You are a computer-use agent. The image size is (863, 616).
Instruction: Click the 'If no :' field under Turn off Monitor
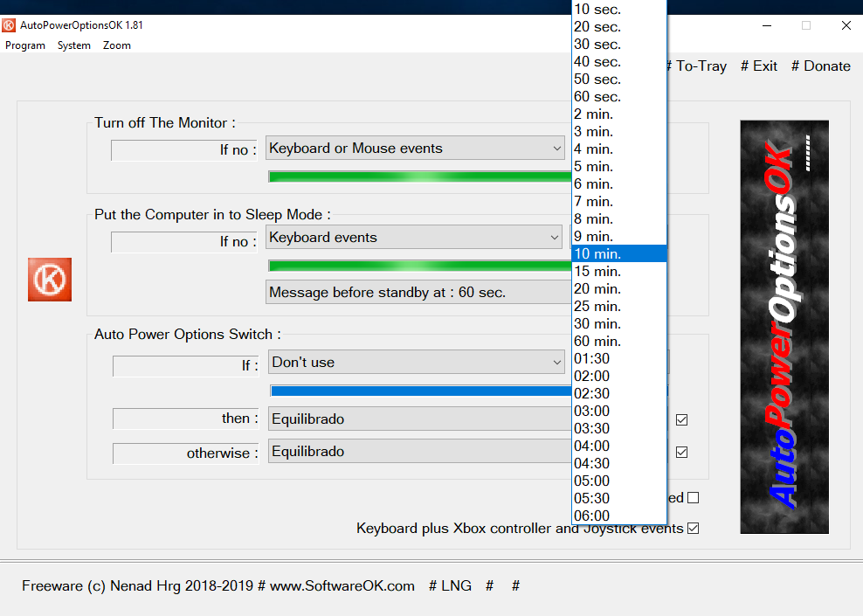184,150
